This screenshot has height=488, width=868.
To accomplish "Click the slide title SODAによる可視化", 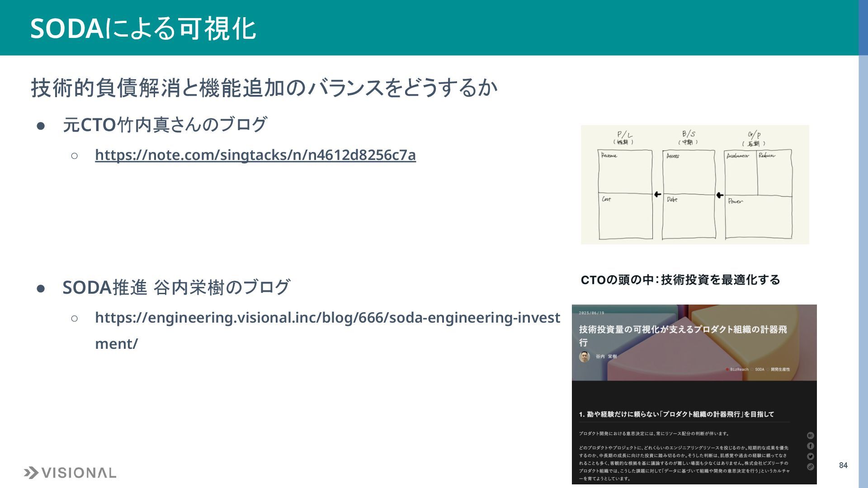I will (143, 28).
